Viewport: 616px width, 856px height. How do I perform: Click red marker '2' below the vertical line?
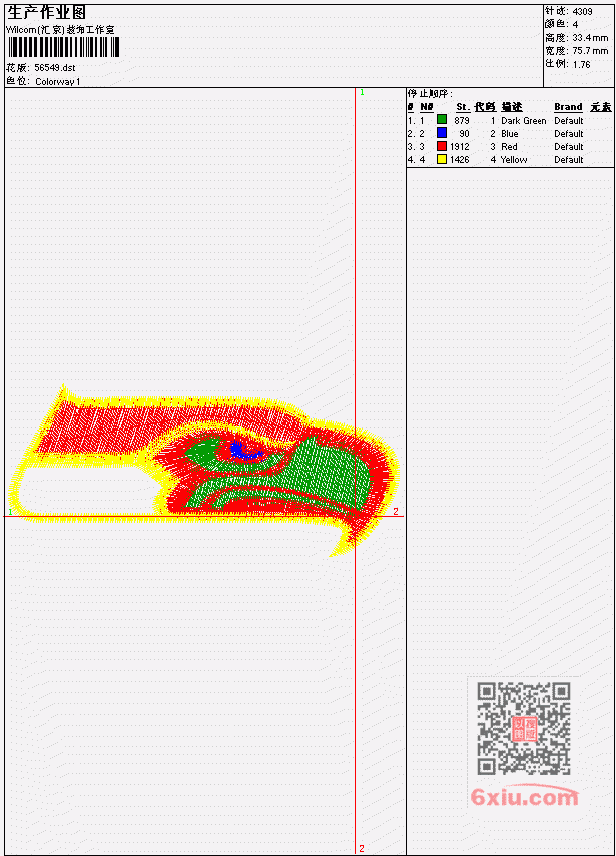click(x=362, y=849)
